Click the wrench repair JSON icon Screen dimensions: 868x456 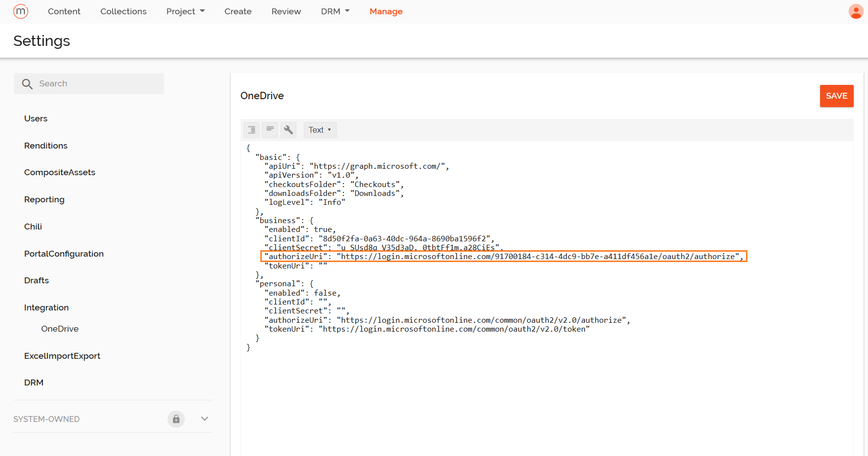click(289, 130)
